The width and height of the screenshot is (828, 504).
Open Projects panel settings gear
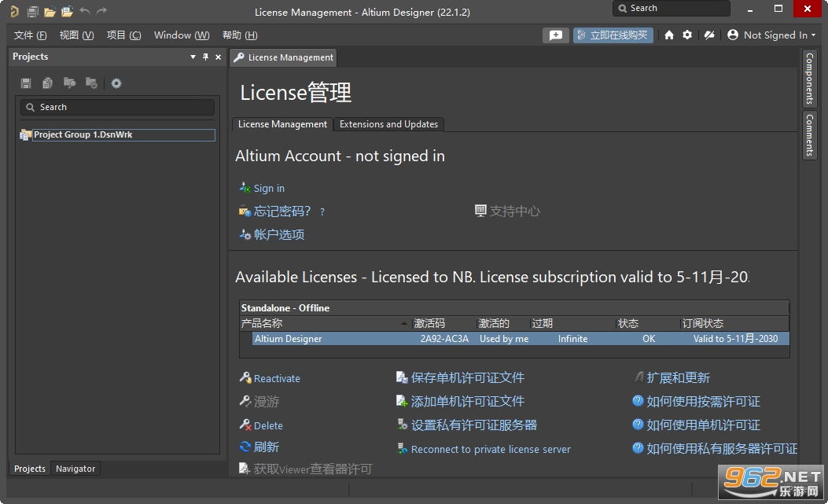(x=116, y=83)
